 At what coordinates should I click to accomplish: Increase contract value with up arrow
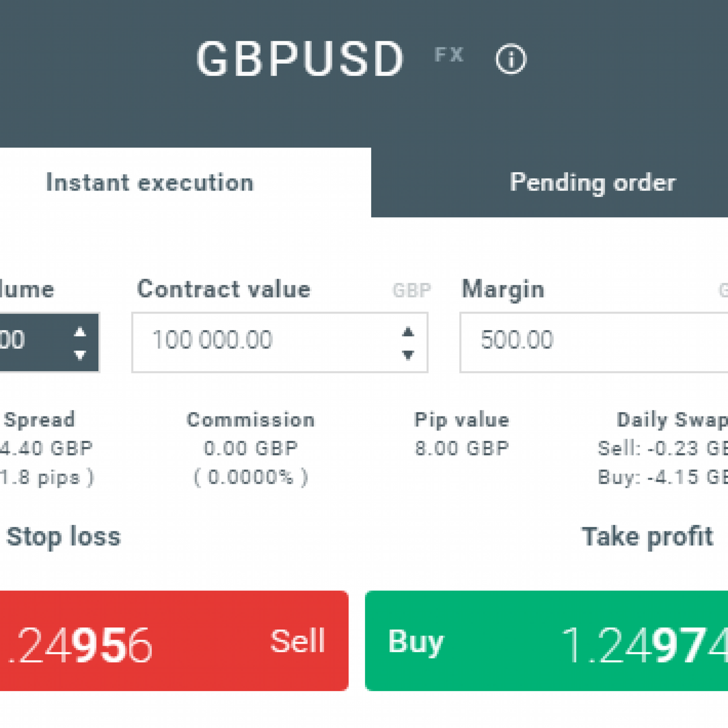coord(408,332)
